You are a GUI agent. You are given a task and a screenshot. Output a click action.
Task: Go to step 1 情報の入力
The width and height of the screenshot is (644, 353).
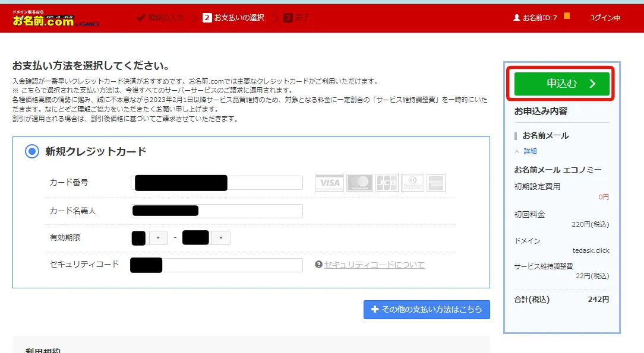[x=160, y=18]
